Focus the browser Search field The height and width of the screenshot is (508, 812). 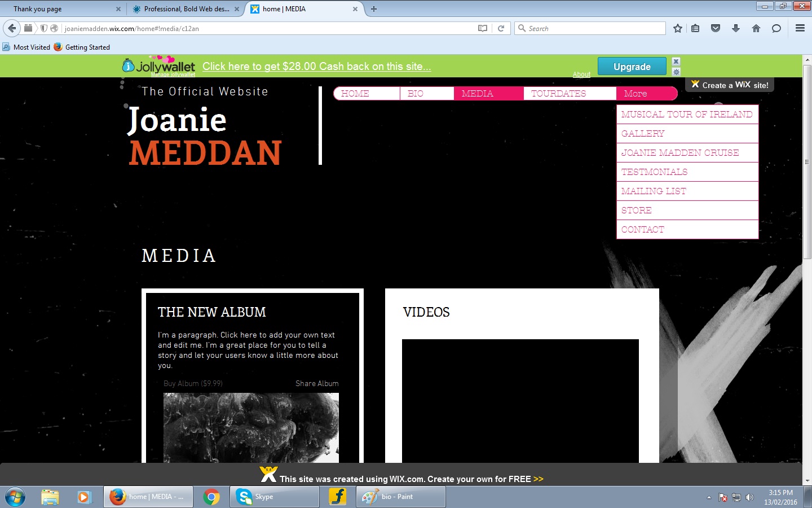coord(590,28)
